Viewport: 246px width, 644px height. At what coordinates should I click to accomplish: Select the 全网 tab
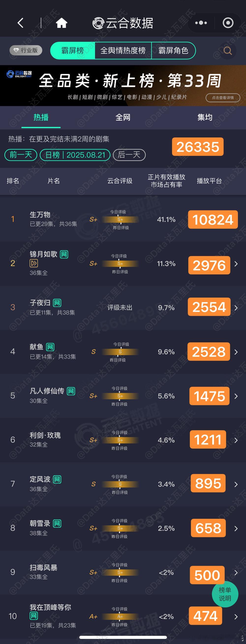[x=123, y=117]
